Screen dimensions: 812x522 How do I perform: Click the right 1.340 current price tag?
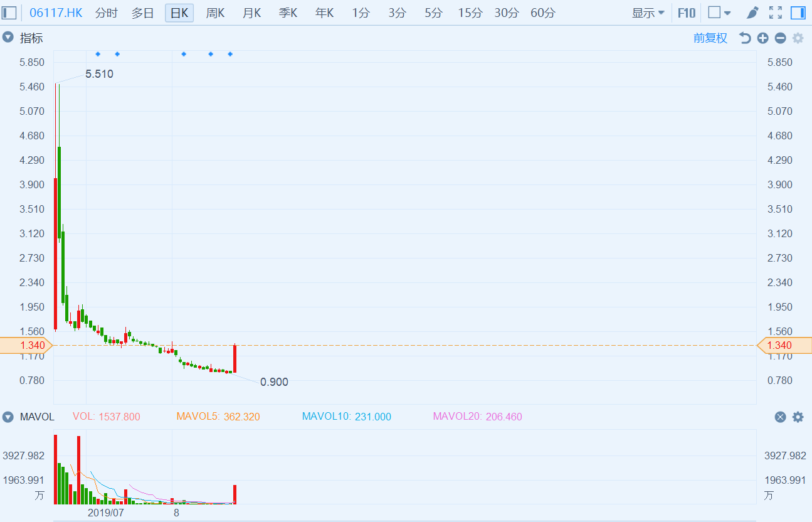(x=784, y=345)
